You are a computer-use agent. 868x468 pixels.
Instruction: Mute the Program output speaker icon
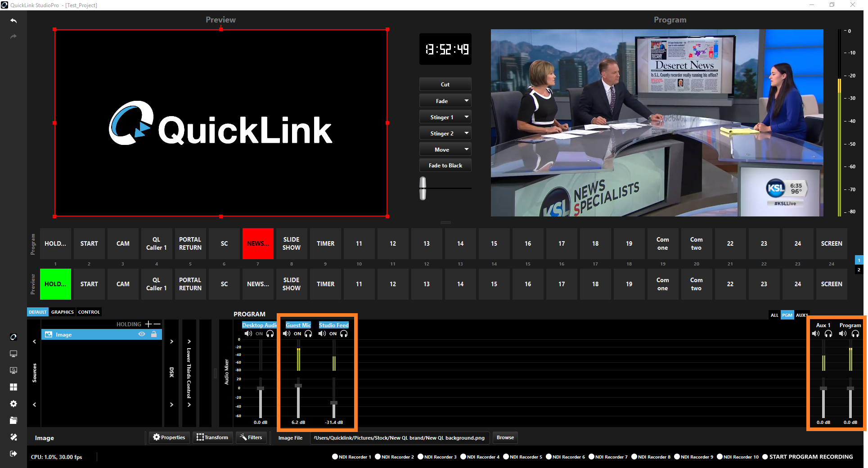842,334
